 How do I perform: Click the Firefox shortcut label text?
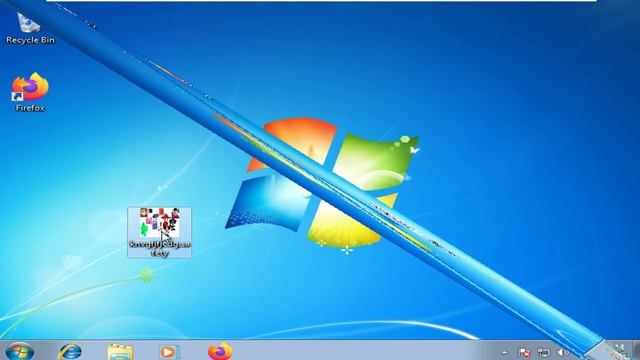(x=30, y=108)
